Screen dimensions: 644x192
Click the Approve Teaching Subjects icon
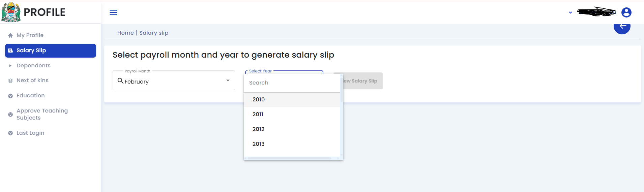[x=10, y=115]
